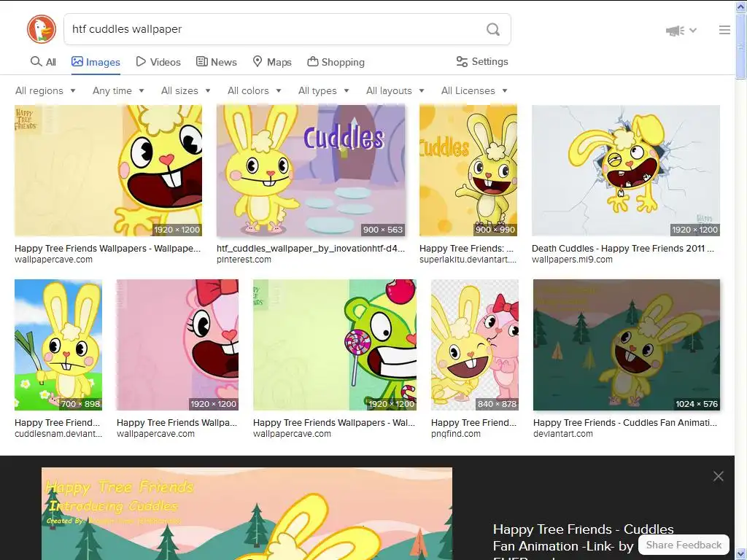Open the hamburger side menu

(724, 30)
